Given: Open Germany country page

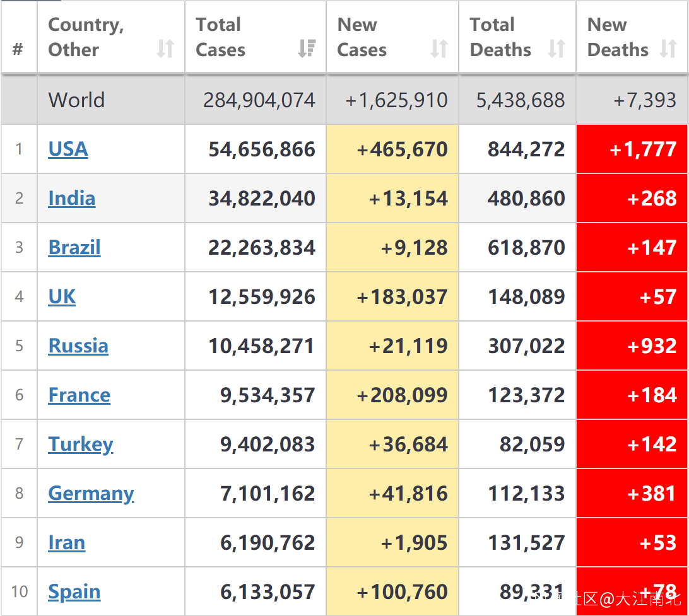Looking at the screenshot, I should click(91, 494).
